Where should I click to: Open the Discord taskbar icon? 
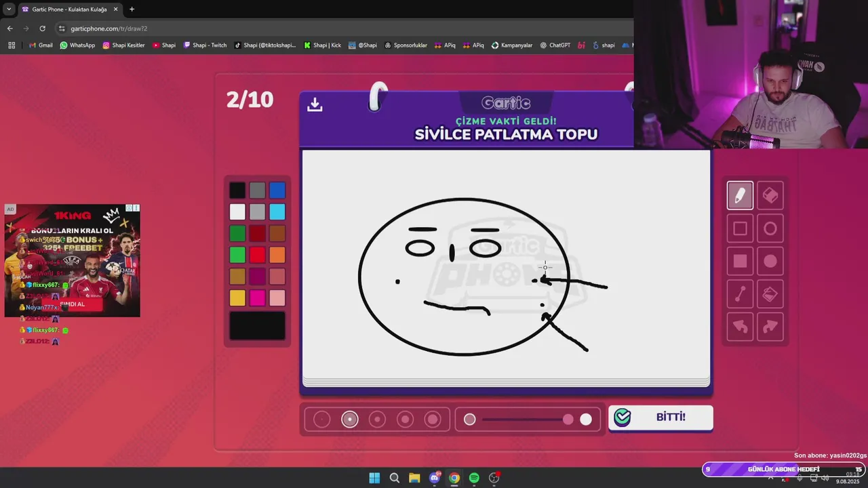[435, 478]
